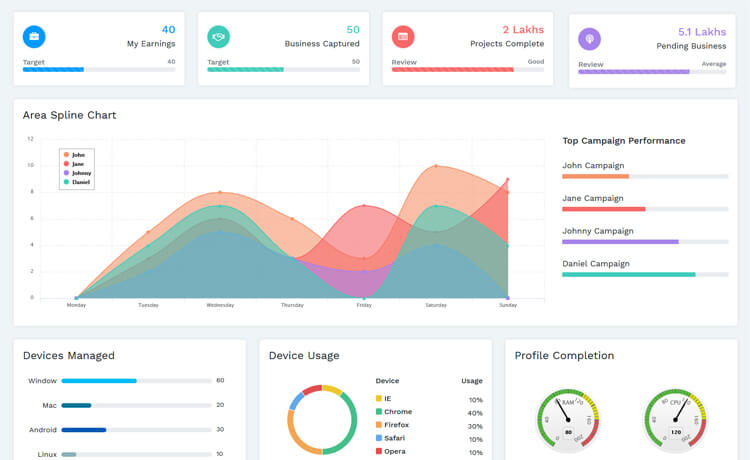Click the Window value 60

220,381
